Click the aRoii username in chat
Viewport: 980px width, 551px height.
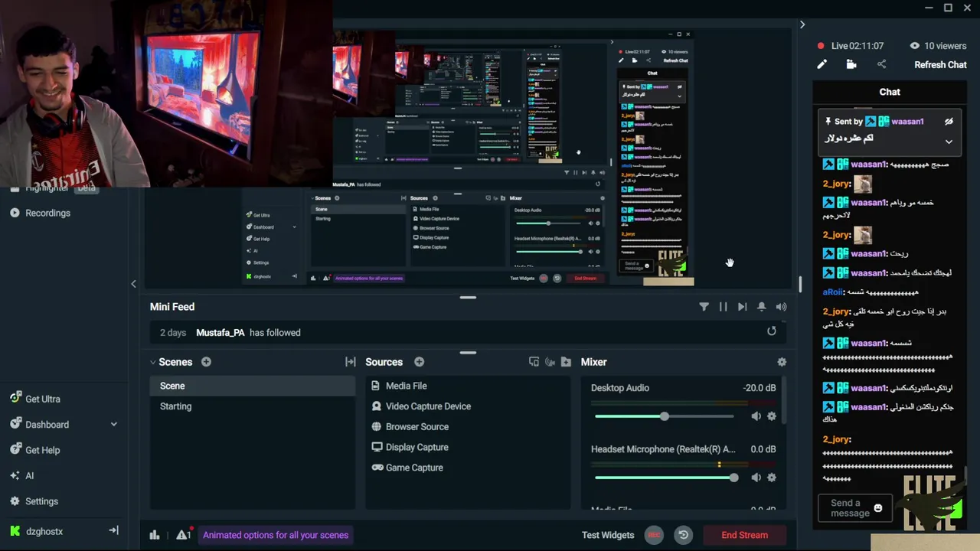(833, 292)
